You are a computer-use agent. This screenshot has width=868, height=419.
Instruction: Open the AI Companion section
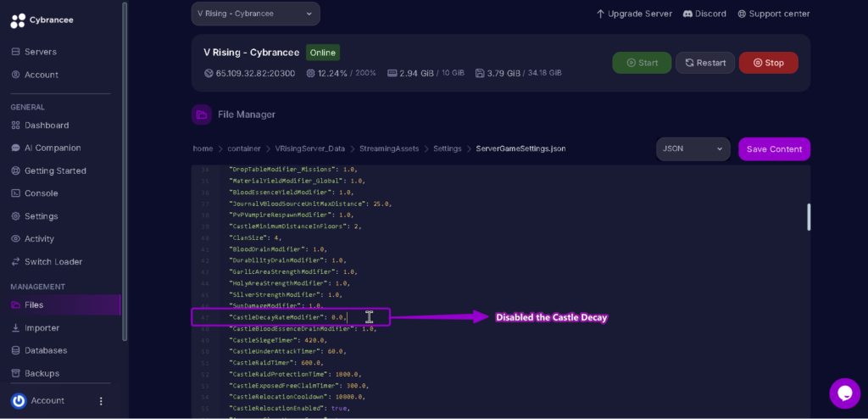[46, 148]
